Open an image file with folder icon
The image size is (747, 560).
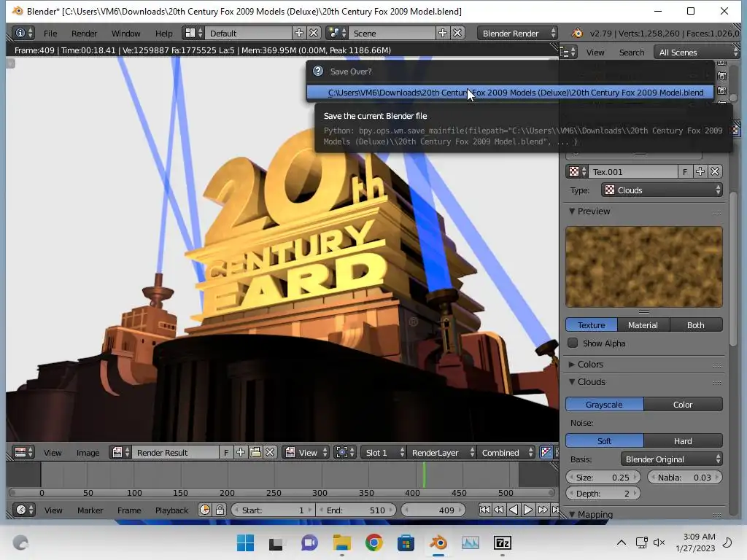[255, 452]
